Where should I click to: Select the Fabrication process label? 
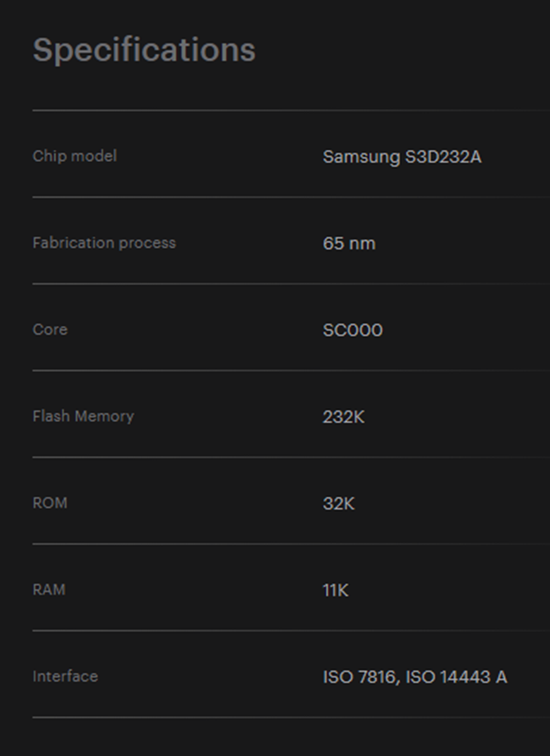[x=104, y=243]
